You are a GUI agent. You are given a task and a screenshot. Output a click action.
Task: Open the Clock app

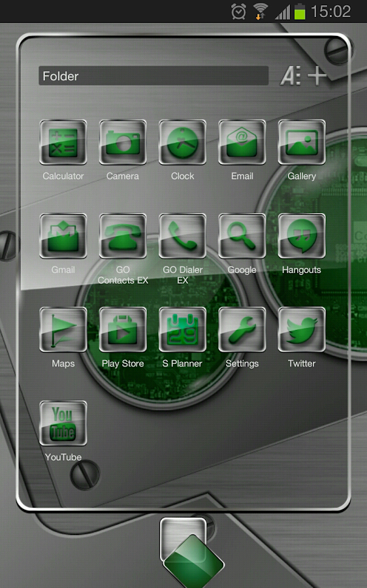tap(182, 142)
